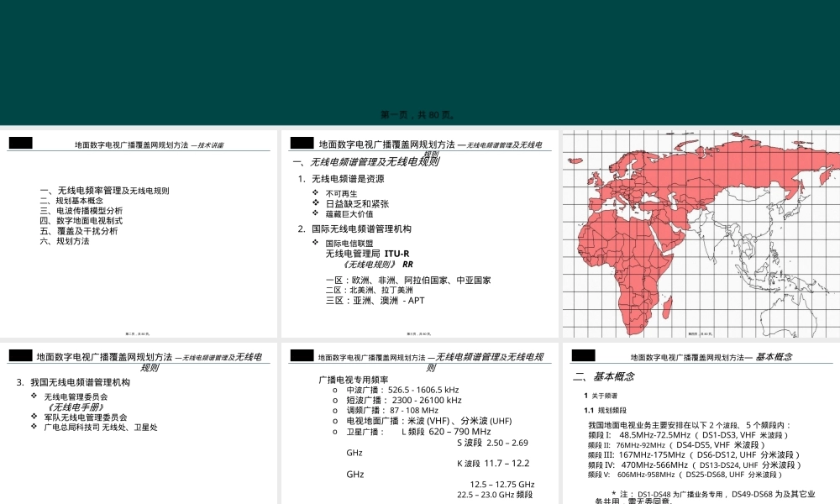Click heading '3. 我国无线电频谱管理机构'

point(73,382)
